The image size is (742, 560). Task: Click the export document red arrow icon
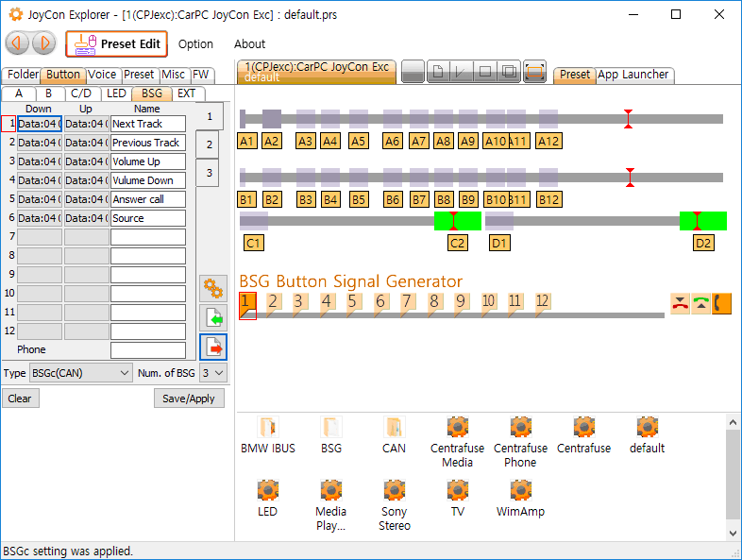tap(213, 348)
